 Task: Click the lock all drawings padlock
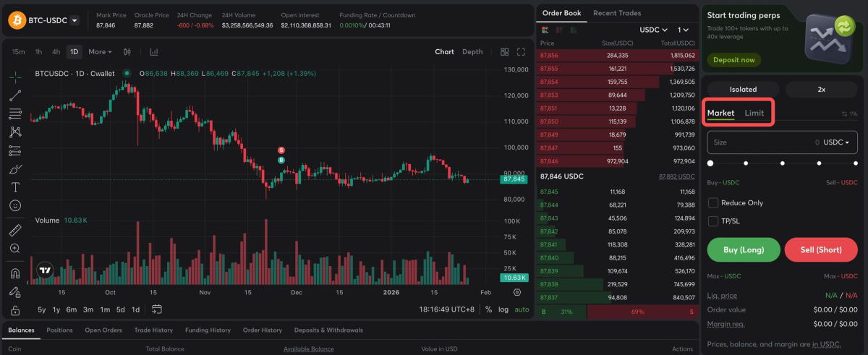[x=15, y=310]
